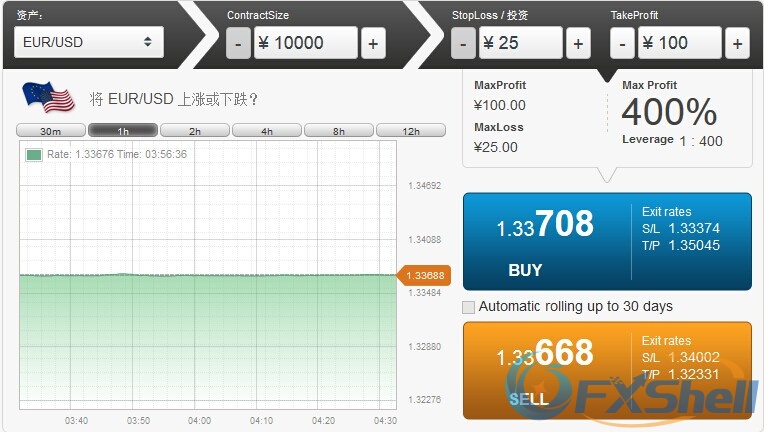Increase TakeProfit with plus button
The width and height of the screenshot is (764, 432).
pyautogui.click(x=737, y=43)
